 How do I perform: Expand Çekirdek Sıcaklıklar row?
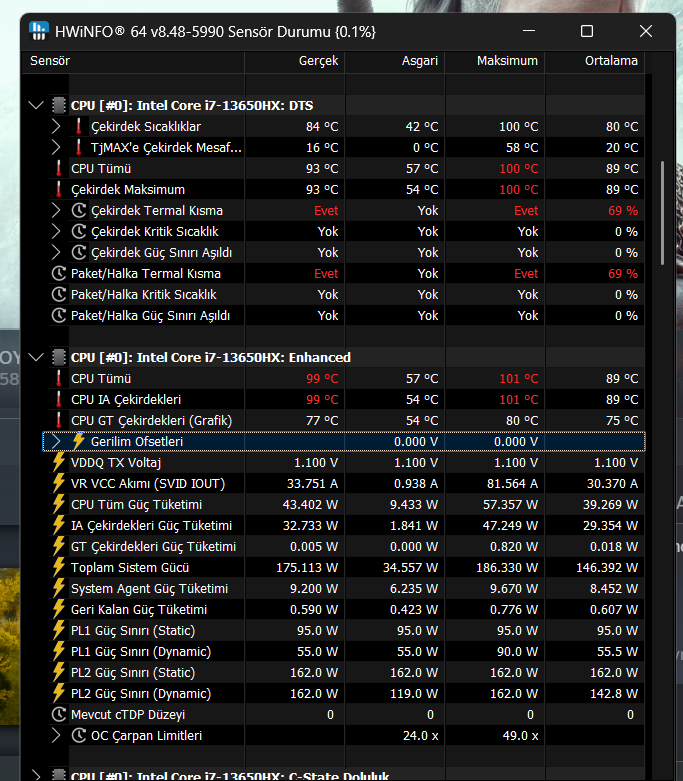point(56,127)
